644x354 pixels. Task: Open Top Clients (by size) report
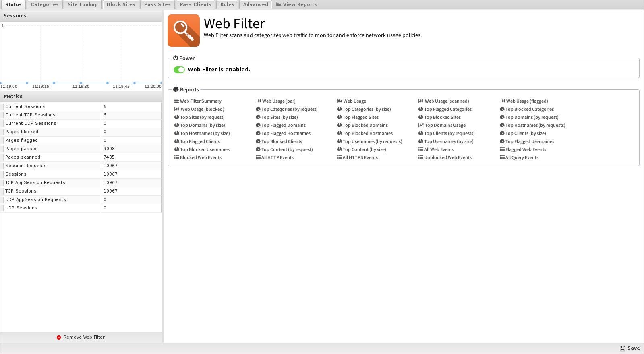pyautogui.click(x=523, y=133)
